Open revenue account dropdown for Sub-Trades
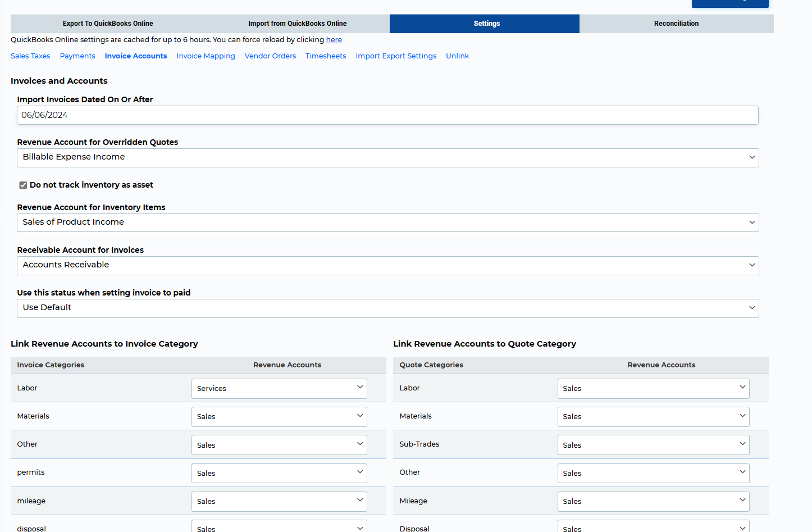 [x=653, y=445]
